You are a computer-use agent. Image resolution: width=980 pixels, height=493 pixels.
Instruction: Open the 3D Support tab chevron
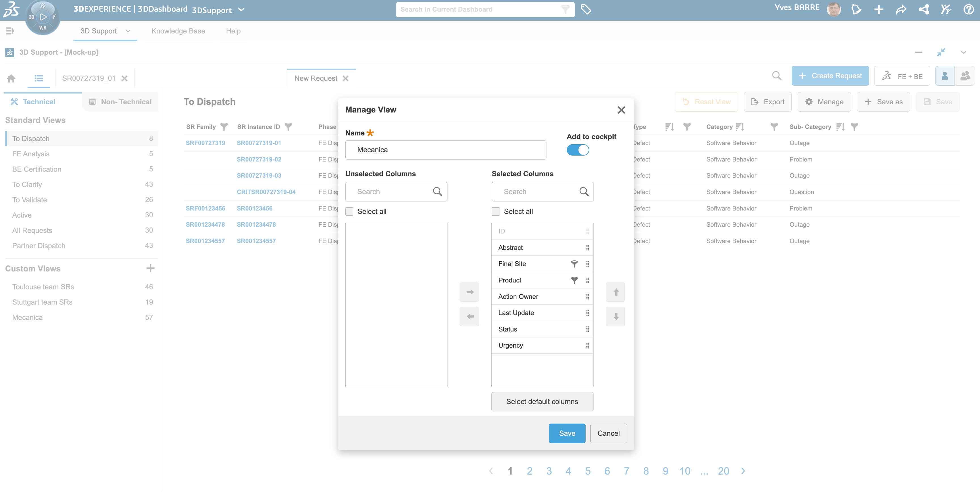[x=128, y=31]
